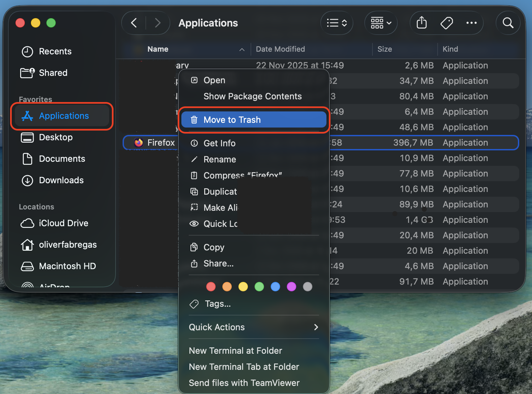This screenshot has height=394, width=532.
Task: Click the home house icon
Action: coord(27,245)
